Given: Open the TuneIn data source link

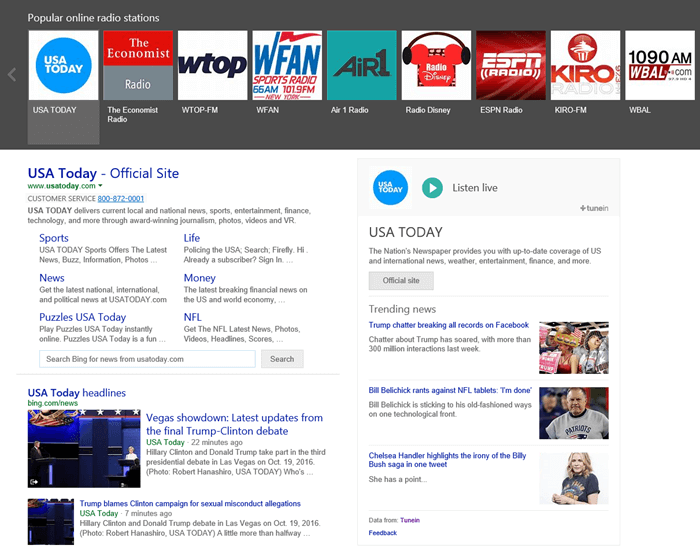Looking at the screenshot, I should pos(410,520).
